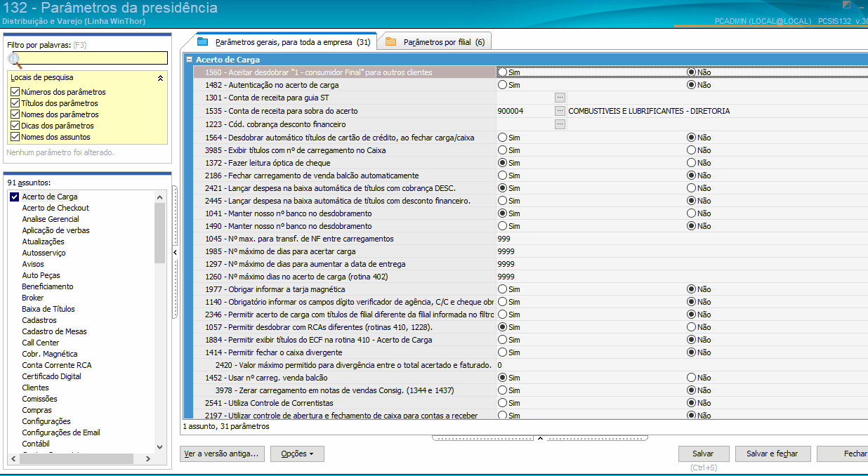Image resolution: width=868 pixels, height=476 pixels.
Task: Click value 9999 for 1985 Nº máximo de dias acertar carga
Action: pos(506,251)
